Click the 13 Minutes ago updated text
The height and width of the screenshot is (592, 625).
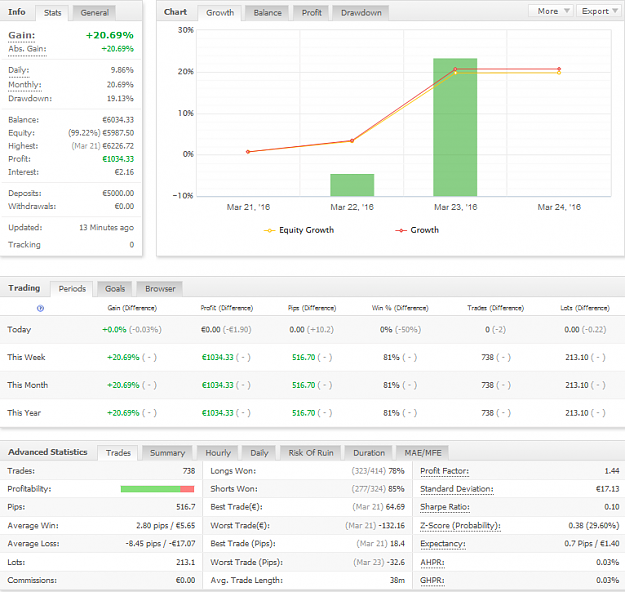[x=106, y=228]
